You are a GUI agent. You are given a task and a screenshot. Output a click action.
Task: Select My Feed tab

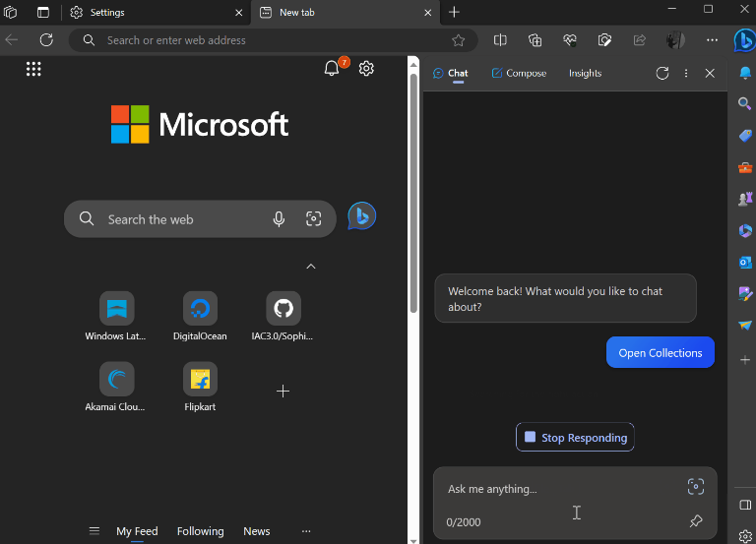click(137, 531)
